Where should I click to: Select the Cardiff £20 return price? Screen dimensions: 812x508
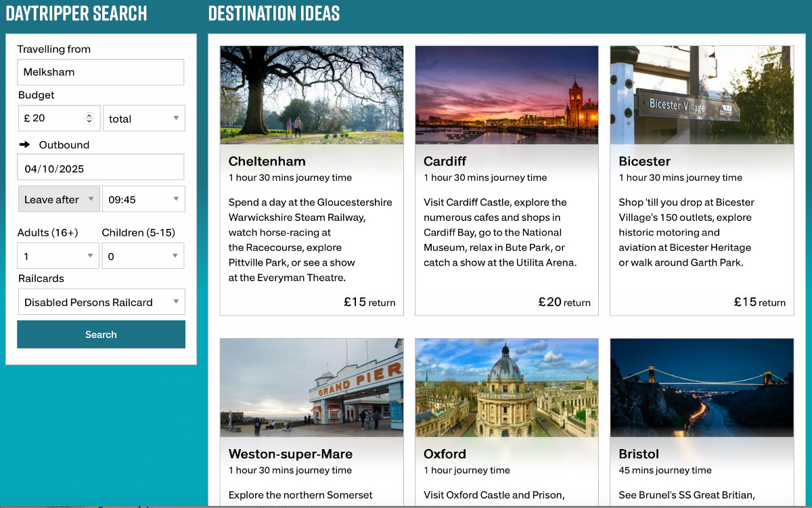(564, 302)
